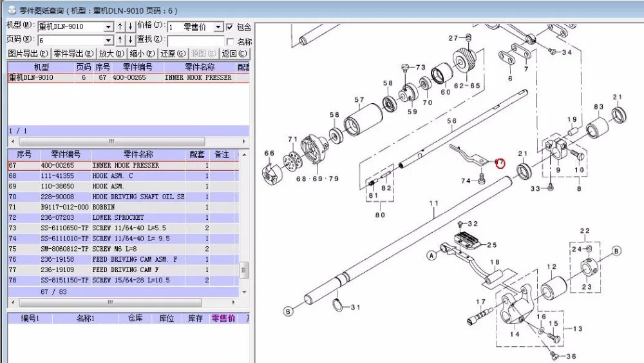The height and width of the screenshot is (363, 644).
Task: Toggle the 包含 checkbox
Action: point(230,26)
